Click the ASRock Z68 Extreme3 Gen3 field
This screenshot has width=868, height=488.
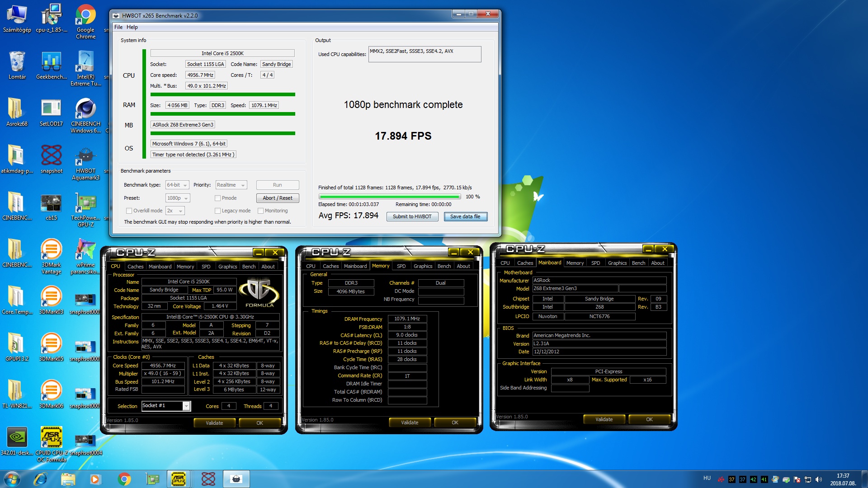183,125
